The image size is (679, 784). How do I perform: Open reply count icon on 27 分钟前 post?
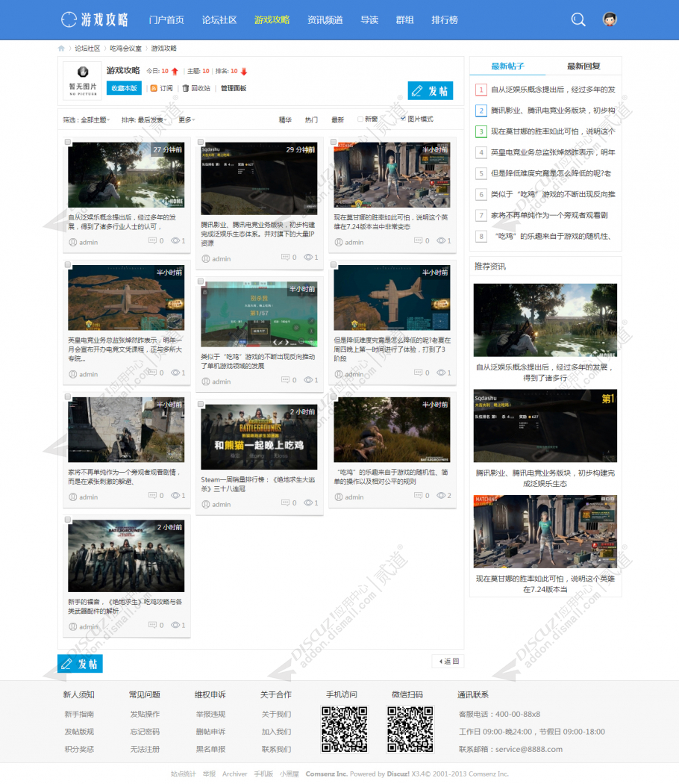click(x=152, y=241)
